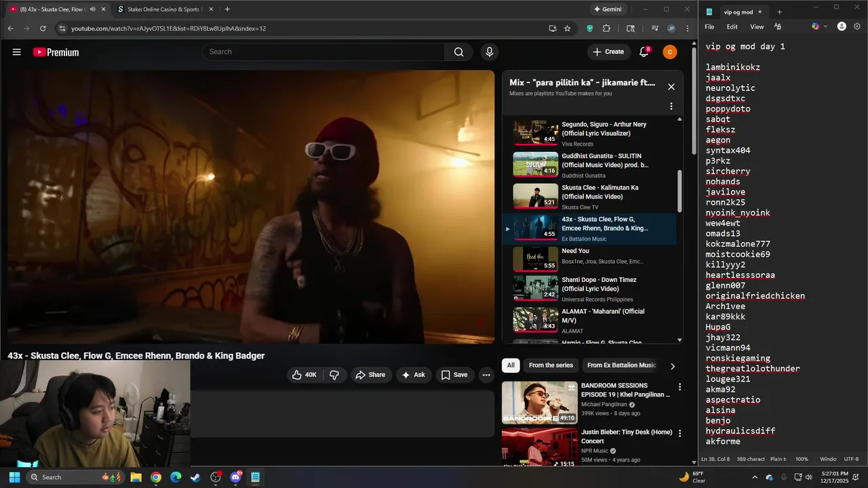Go back in Chrome
This screenshot has width=868, height=488.
[10, 28]
